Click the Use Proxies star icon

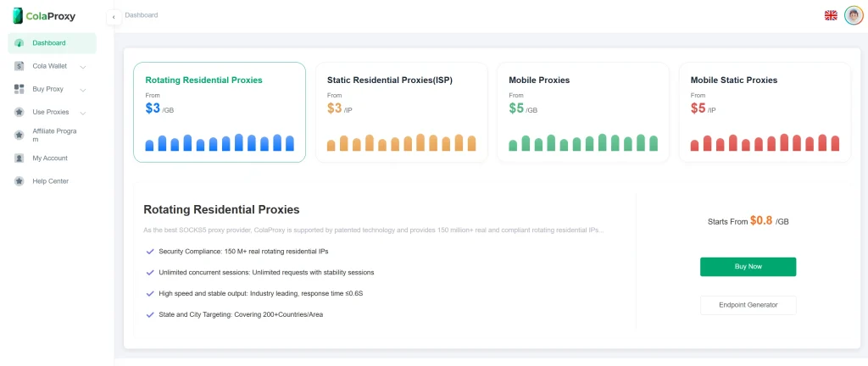pos(19,112)
